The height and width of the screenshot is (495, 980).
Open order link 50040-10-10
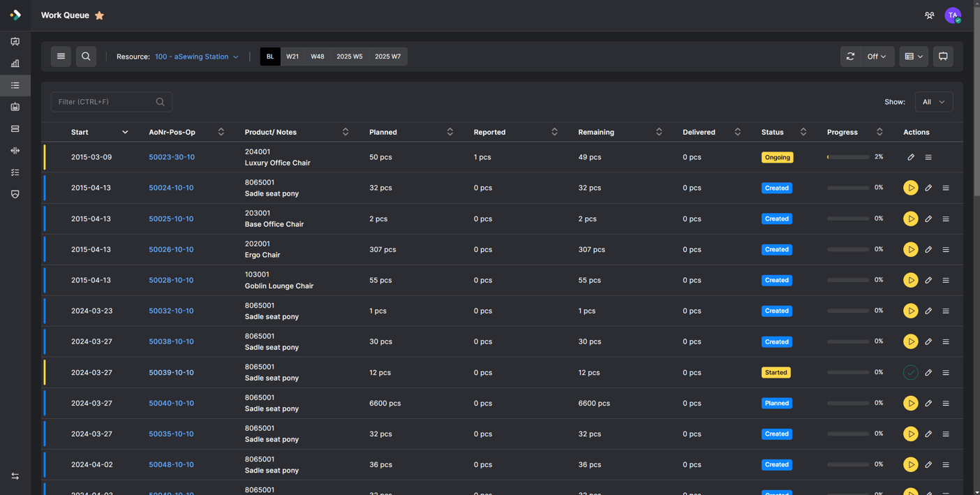point(171,403)
